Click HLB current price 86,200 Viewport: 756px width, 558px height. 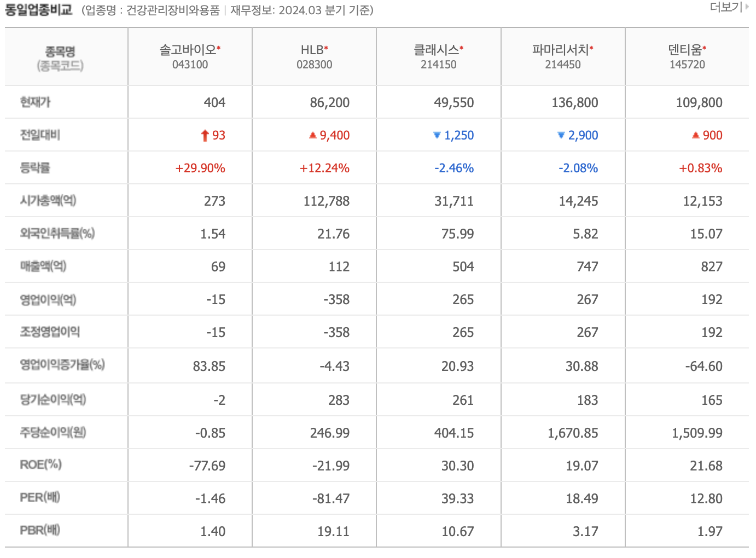click(330, 102)
